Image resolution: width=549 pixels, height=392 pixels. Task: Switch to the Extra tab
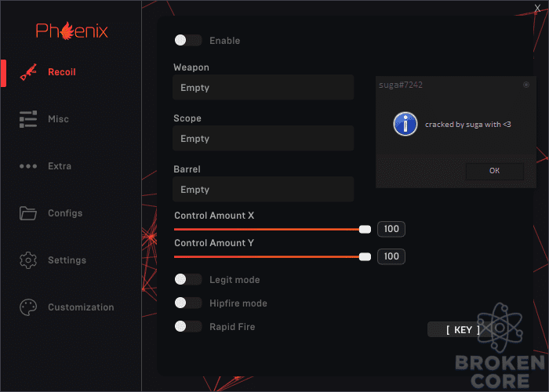pyautogui.click(x=60, y=166)
